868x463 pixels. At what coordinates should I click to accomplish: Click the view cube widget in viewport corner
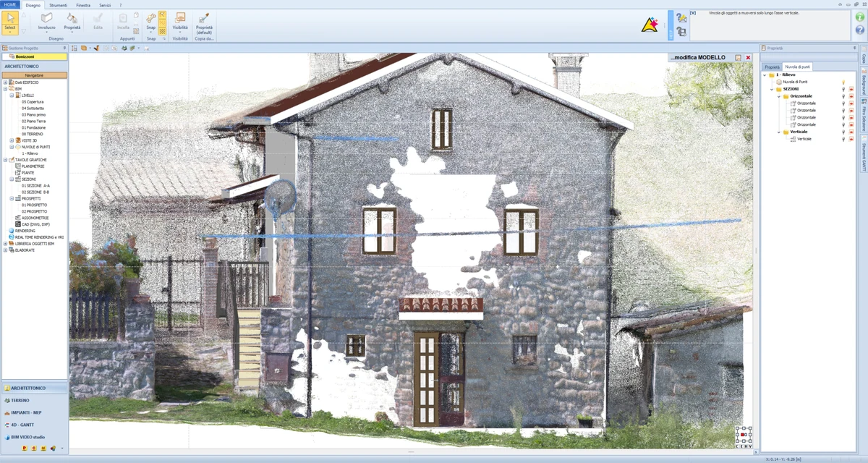(x=744, y=436)
